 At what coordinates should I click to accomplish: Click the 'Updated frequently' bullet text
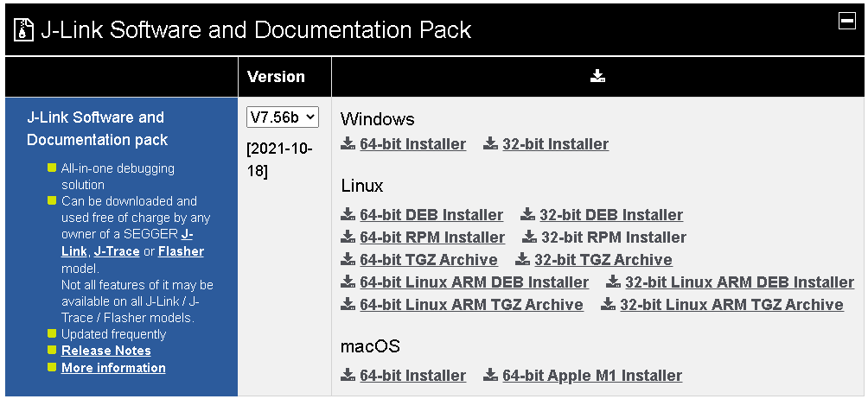click(x=113, y=334)
